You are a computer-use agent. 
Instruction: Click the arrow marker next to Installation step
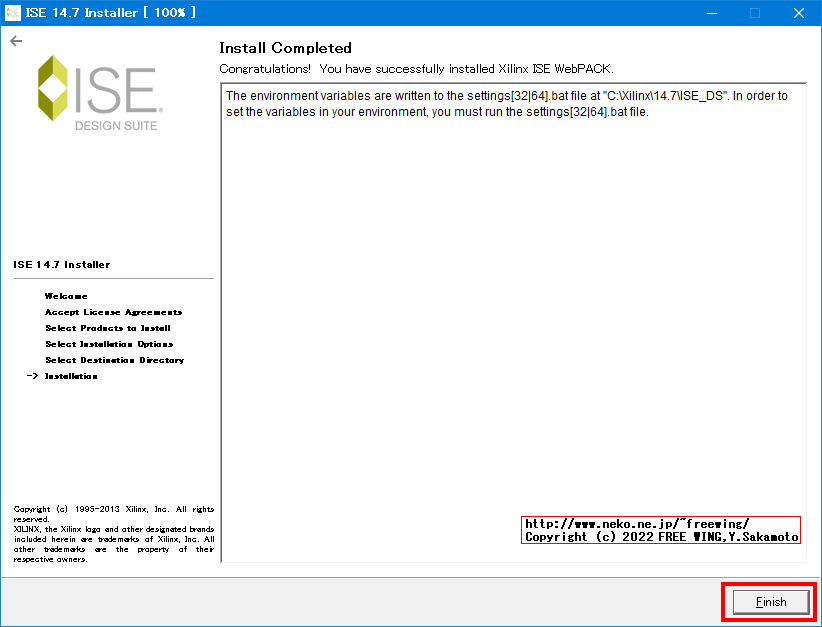pyautogui.click(x=32, y=375)
